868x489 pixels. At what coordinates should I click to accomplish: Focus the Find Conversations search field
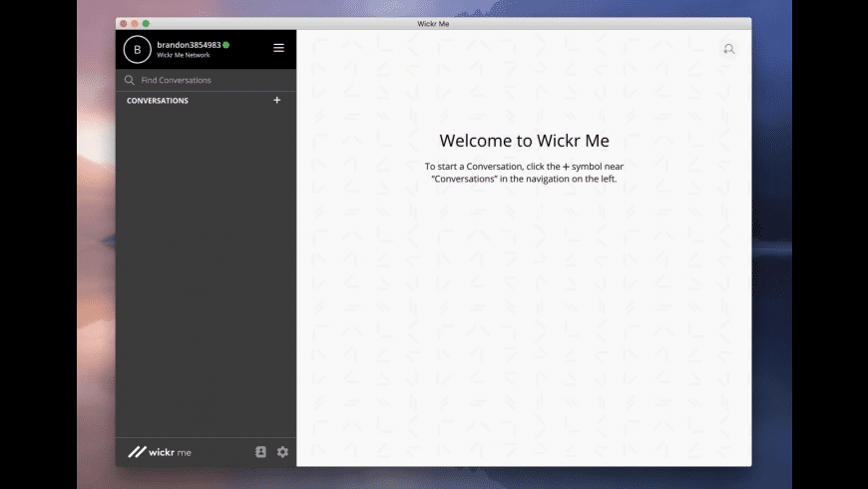[x=206, y=80]
